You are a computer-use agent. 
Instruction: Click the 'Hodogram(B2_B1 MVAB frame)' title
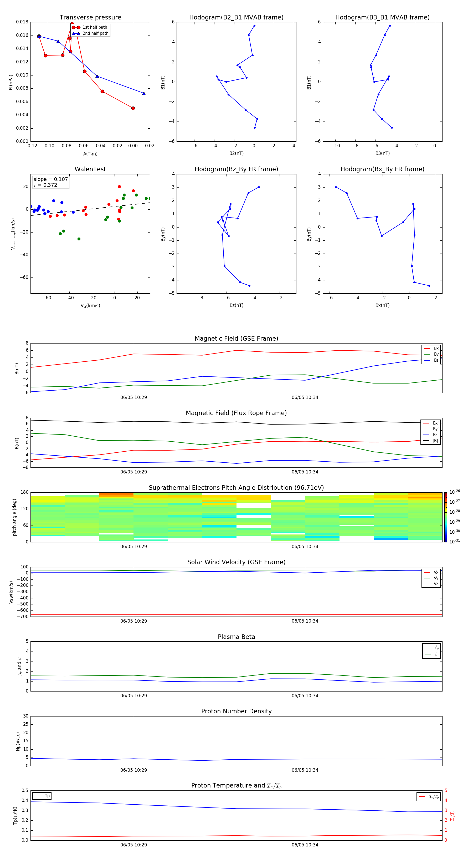(236, 17)
